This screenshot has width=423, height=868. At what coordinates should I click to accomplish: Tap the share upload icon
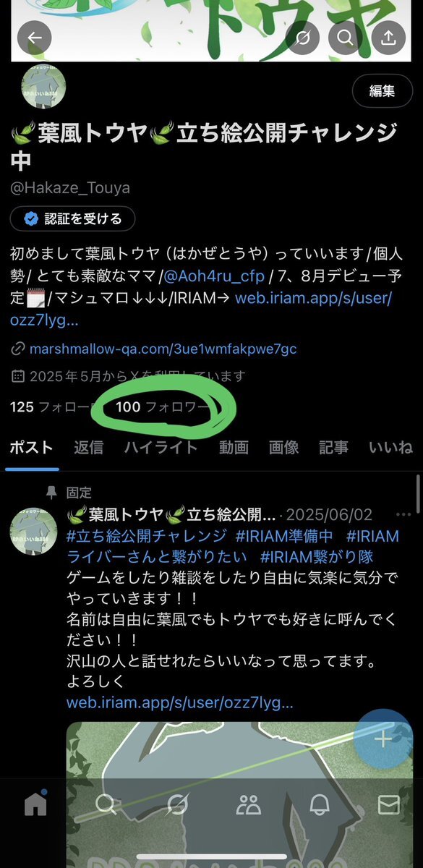click(x=389, y=39)
